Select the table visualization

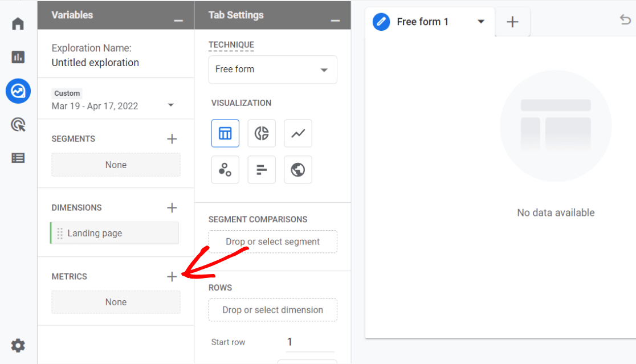tap(225, 133)
